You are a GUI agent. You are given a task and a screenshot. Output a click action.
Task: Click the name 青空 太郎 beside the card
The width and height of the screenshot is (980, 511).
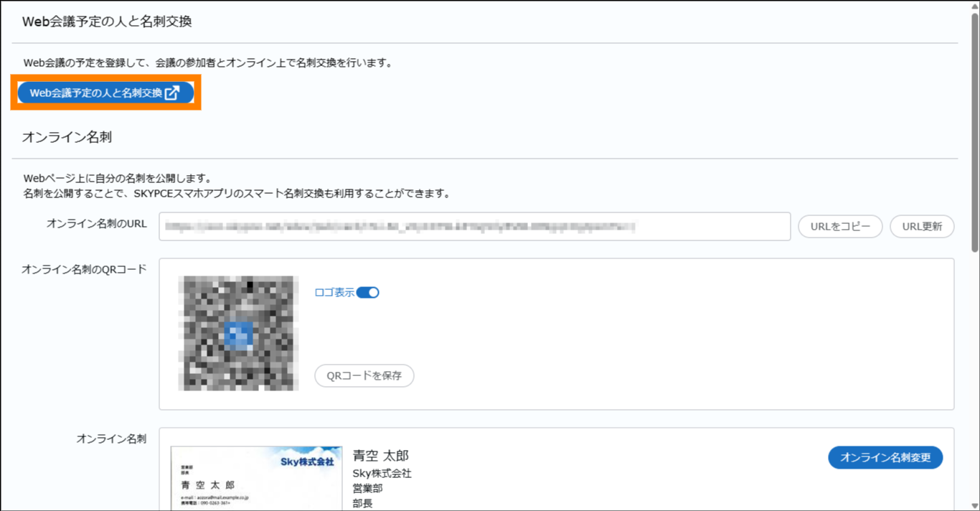(380, 456)
